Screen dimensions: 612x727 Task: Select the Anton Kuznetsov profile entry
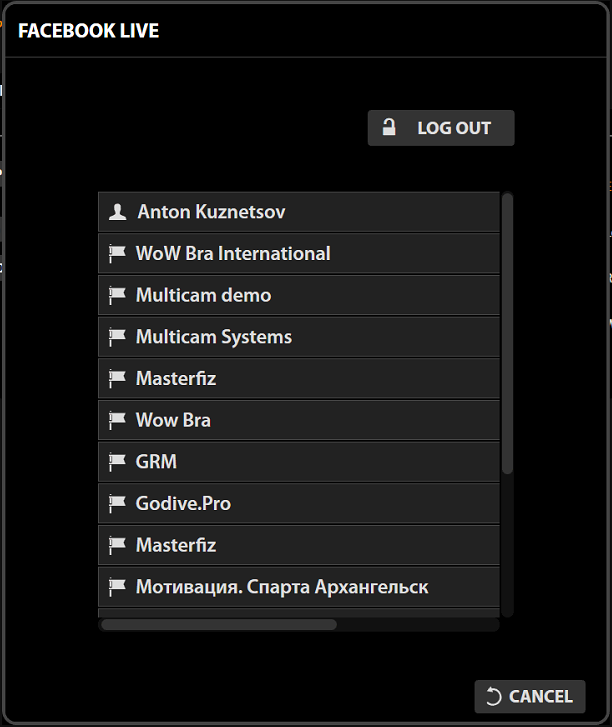coord(299,212)
